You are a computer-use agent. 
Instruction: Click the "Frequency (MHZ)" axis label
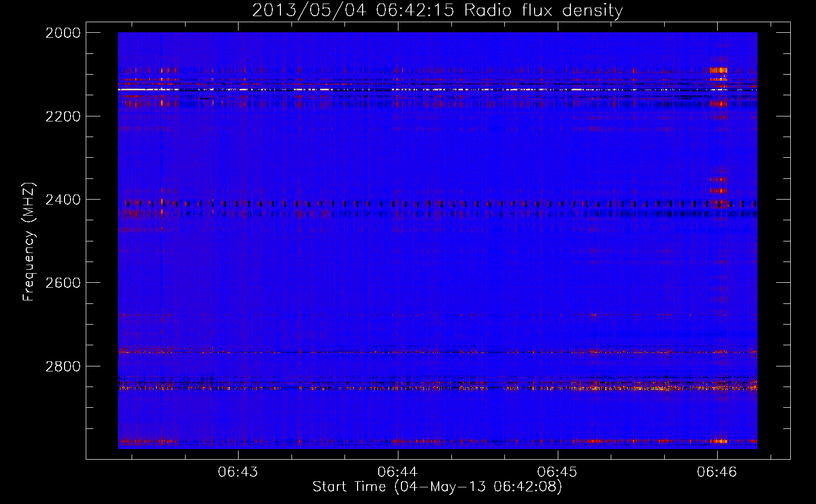(x=29, y=242)
